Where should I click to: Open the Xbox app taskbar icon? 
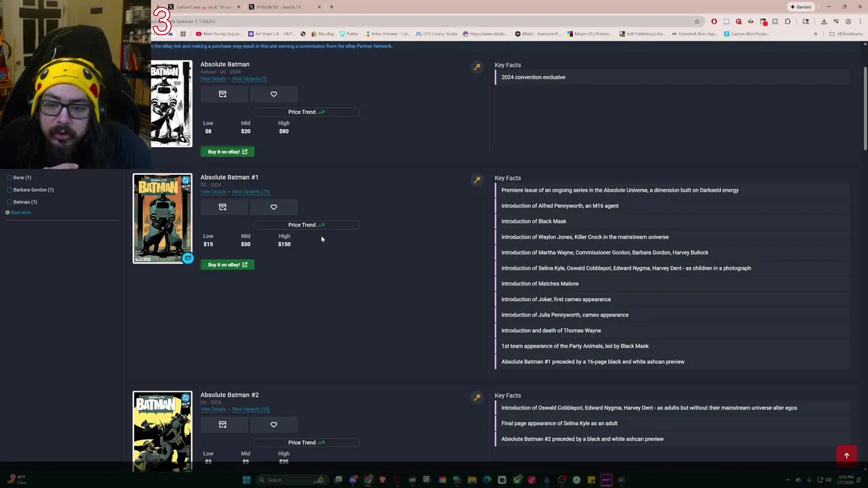517,480
